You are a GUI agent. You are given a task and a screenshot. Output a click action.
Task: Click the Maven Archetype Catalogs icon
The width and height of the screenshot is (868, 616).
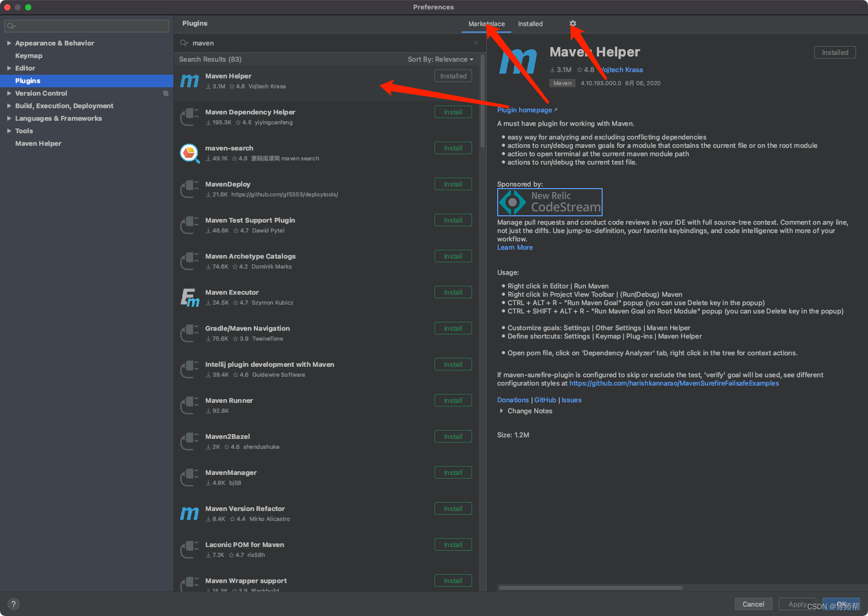(x=189, y=261)
